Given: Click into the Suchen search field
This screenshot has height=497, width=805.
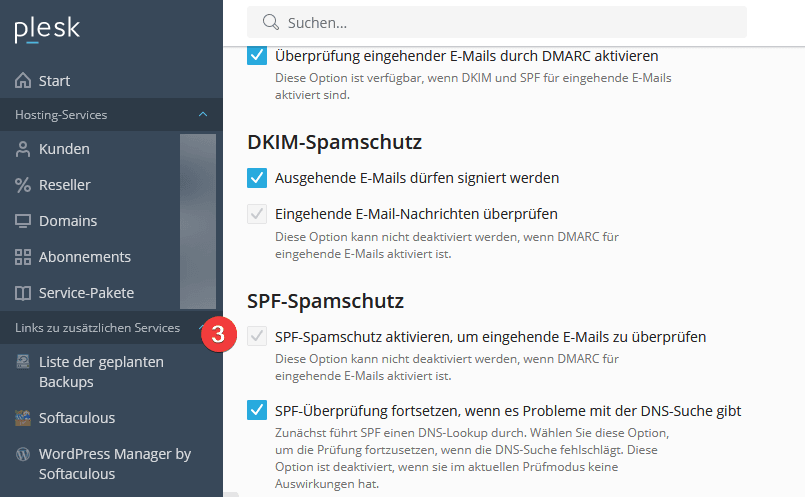Looking at the screenshot, I should [500, 22].
